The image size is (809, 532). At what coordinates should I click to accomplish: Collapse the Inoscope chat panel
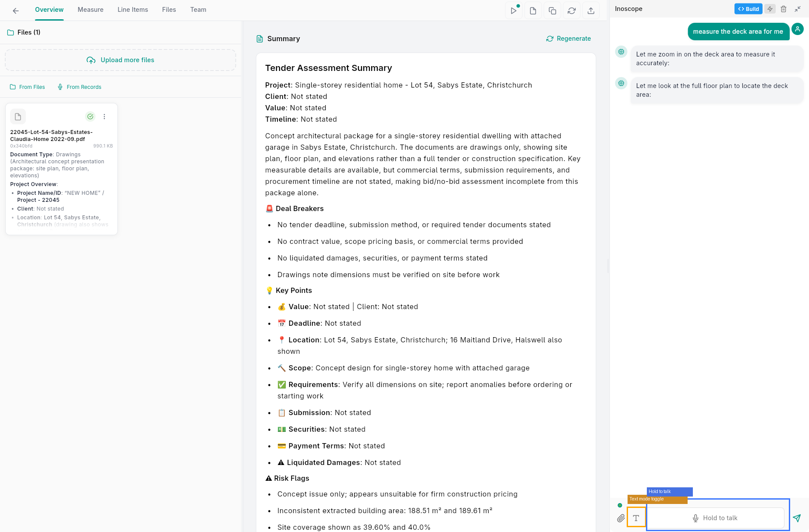pyautogui.click(x=798, y=9)
